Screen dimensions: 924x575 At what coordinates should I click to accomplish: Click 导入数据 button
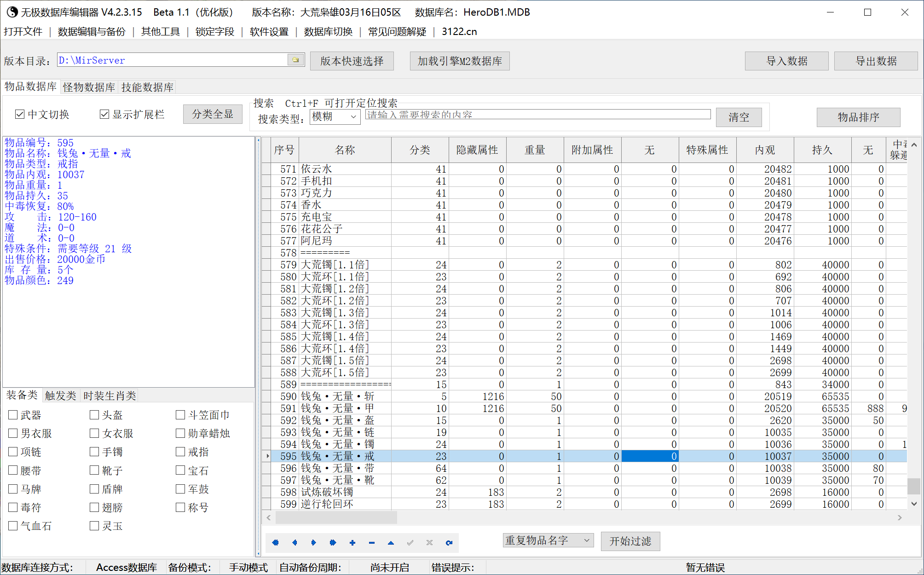787,61
